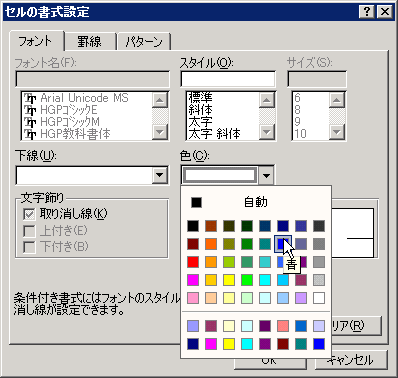This screenshot has height=378, width=398.
Task: Uncheck the 取り消し線(K) checkbox
Action: point(29,214)
